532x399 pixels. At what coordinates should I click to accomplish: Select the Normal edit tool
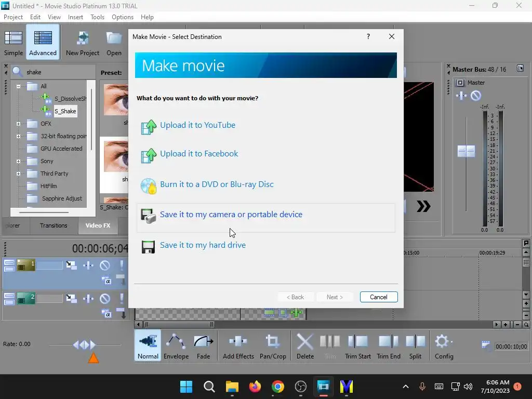click(x=148, y=346)
